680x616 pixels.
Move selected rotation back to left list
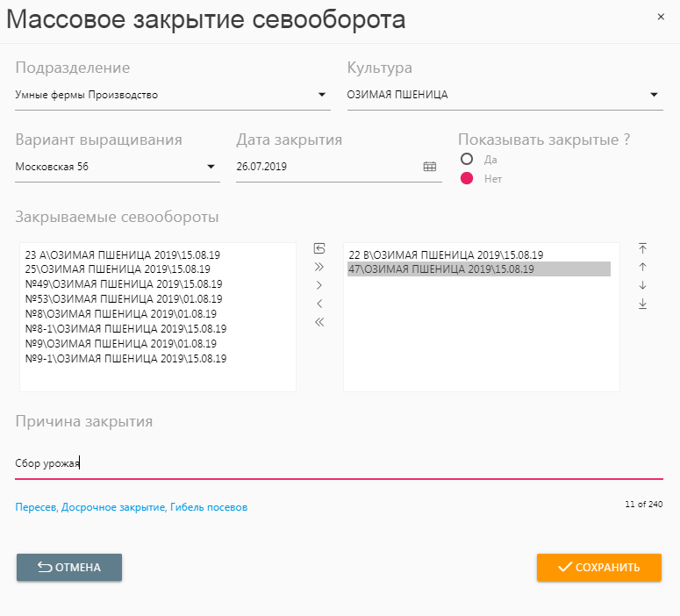point(319,304)
